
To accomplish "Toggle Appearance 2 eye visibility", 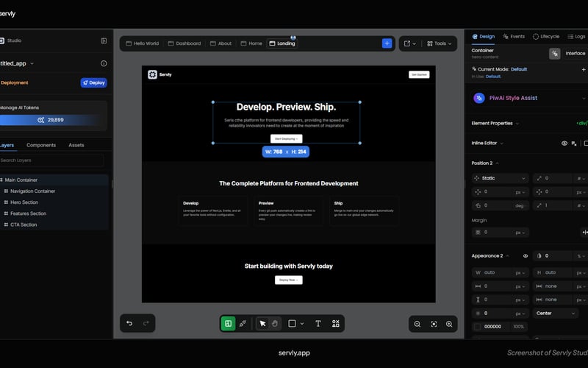I will (x=526, y=255).
